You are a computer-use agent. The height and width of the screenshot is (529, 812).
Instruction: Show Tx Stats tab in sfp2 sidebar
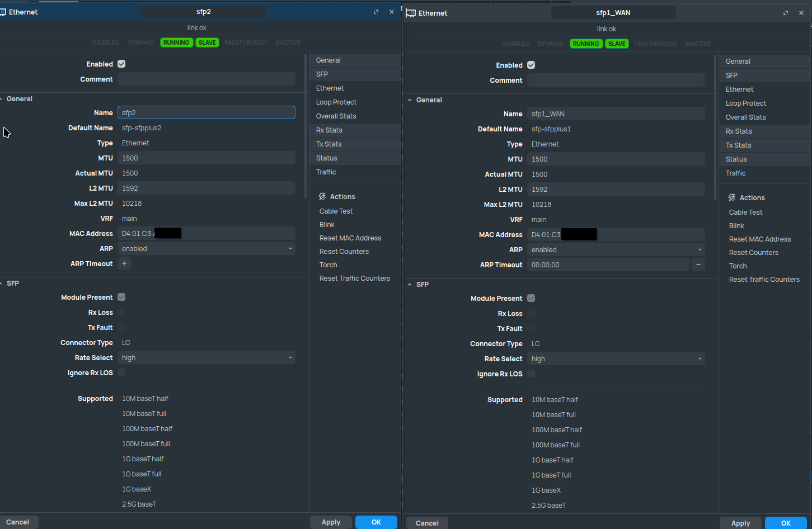(x=355, y=144)
